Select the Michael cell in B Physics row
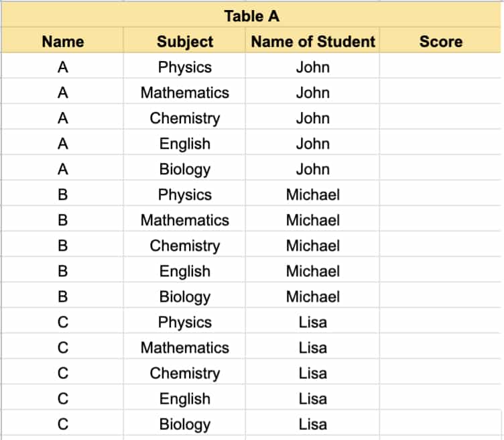Image resolution: width=504 pixels, height=440 pixels. pos(312,193)
